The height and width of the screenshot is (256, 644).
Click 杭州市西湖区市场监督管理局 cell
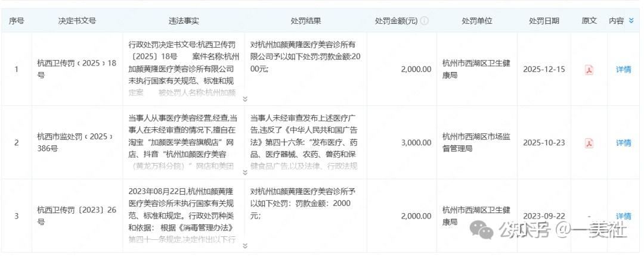(476, 142)
